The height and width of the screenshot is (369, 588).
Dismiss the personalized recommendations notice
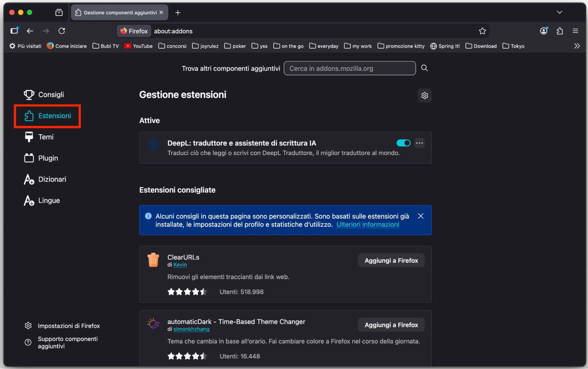[x=420, y=216]
